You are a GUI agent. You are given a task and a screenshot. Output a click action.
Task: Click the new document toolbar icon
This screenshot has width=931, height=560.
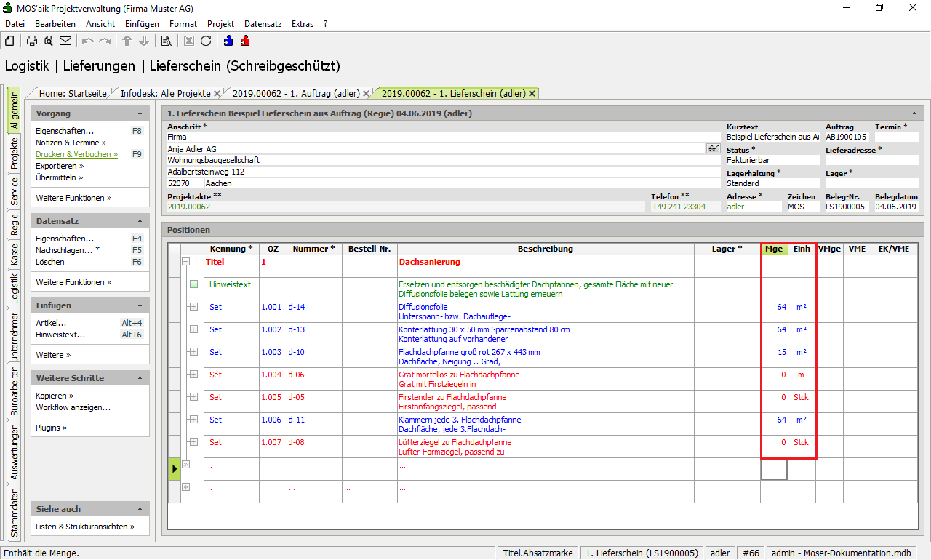pos(9,41)
